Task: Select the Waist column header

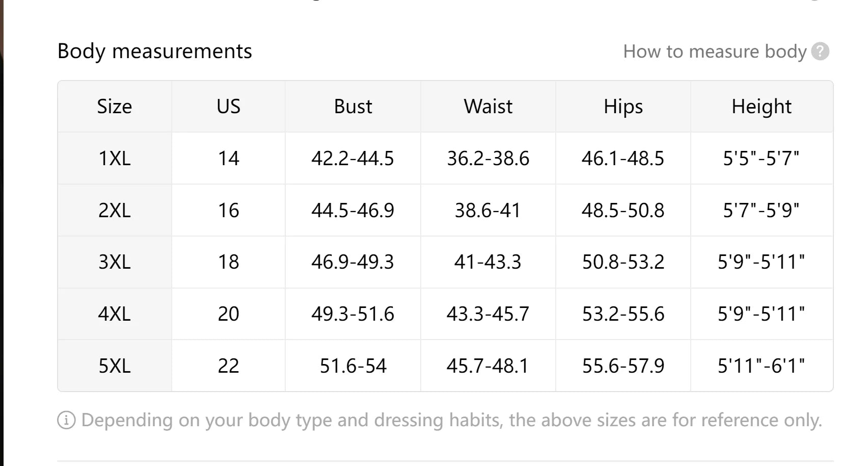Action: click(488, 107)
